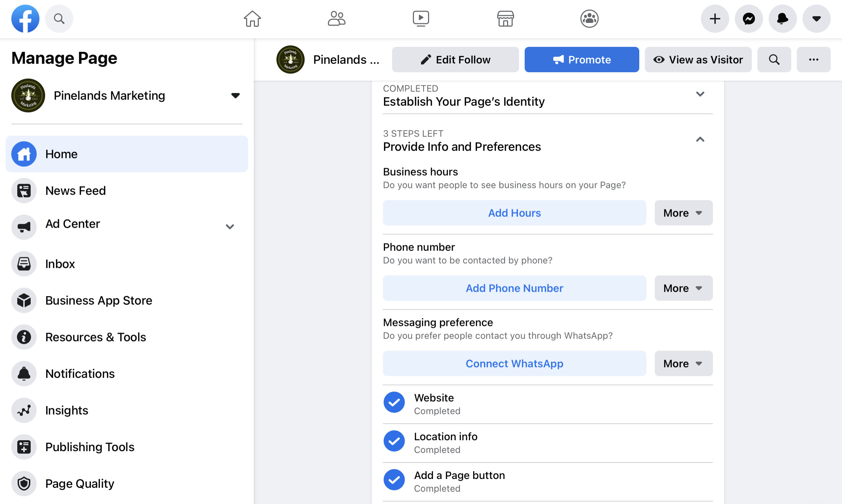Viewport: 842px width, 504px height.
Task: Open the Marketplace storefront icon
Action: pos(505,19)
